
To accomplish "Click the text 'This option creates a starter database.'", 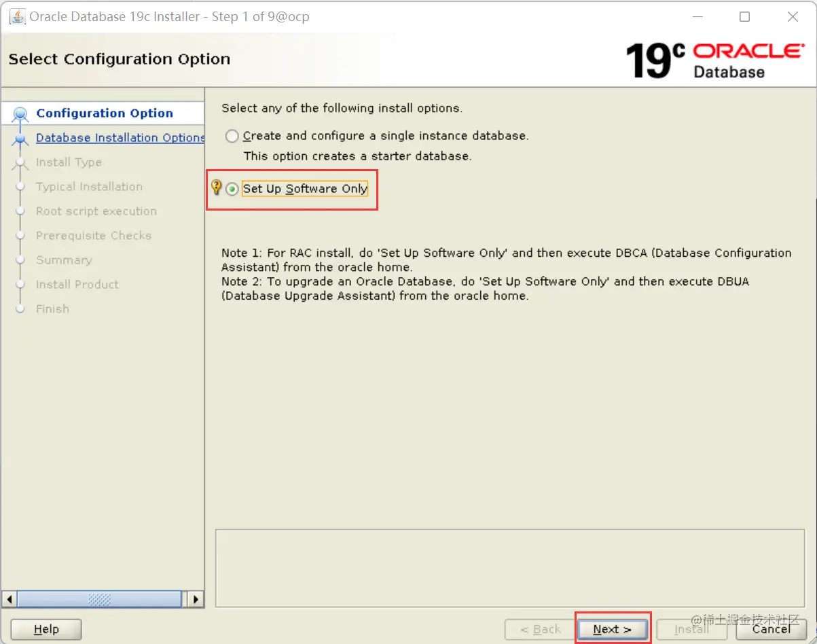I will point(357,156).
